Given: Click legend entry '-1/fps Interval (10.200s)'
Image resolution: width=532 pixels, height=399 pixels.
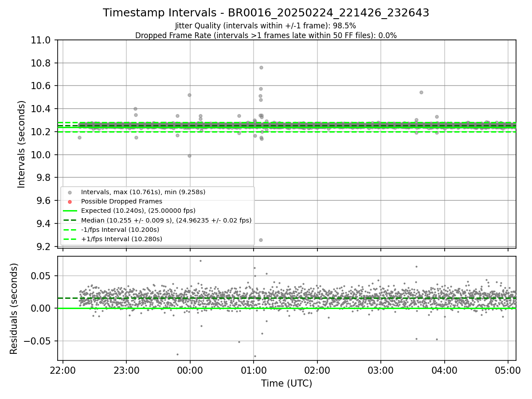Looking at the screenshot, I should coord(120,230).
